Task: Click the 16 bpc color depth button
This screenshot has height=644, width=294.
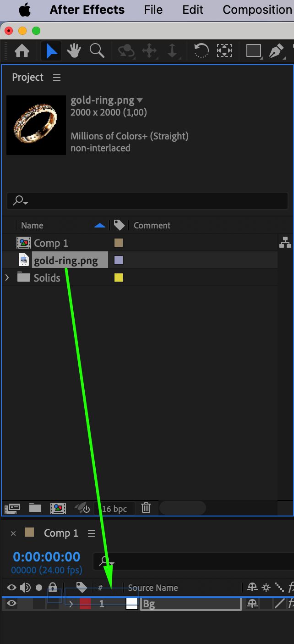Action: coord(114,508)
